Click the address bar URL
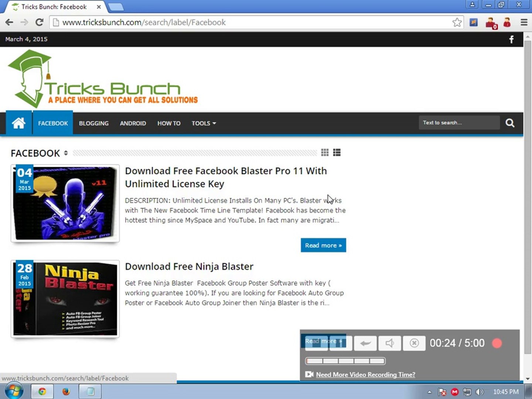Image resolution: width=532 pixels, height=399 pixels. pyautogui.click(x=144, y=23)
